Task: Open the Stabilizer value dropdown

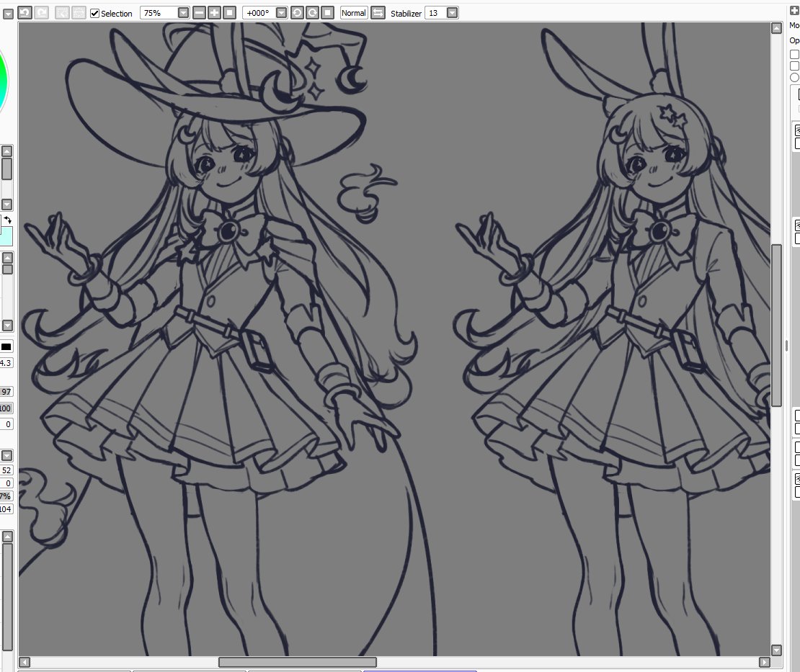Action: pos(452,13)
